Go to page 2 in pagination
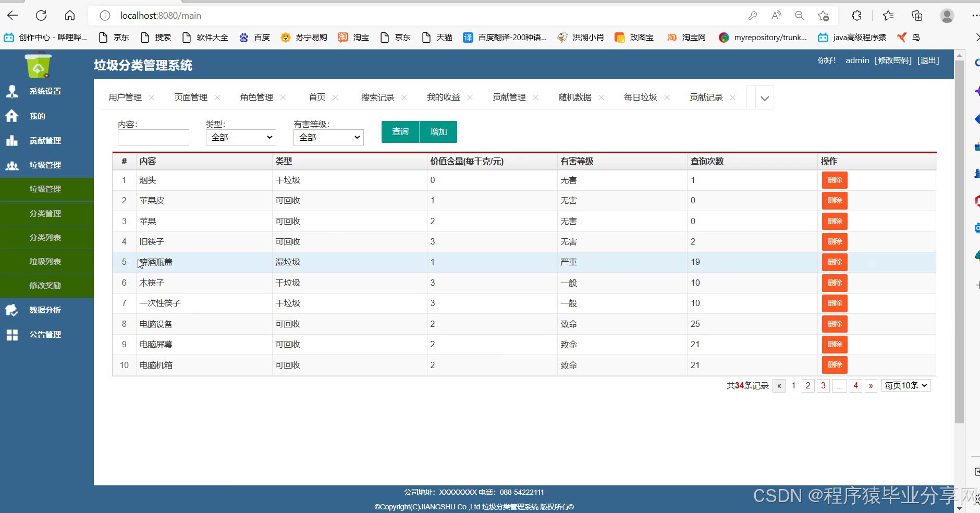 pos(808,386)
